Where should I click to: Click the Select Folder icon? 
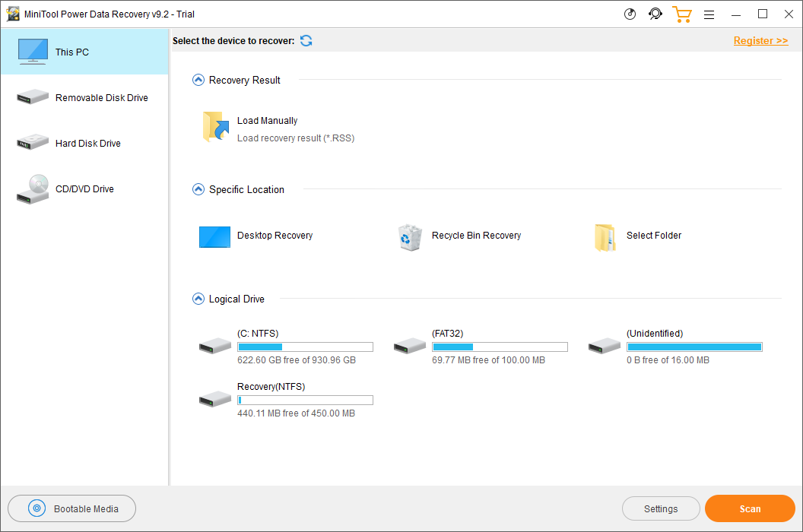point(605,238)
